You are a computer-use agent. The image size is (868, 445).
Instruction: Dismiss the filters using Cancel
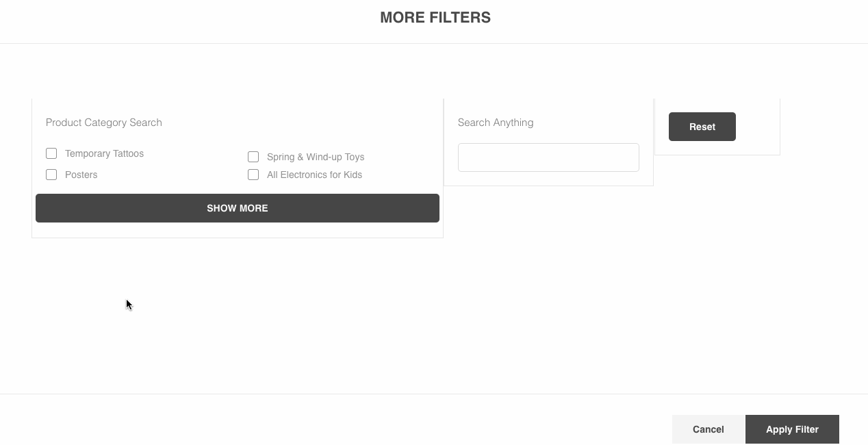pos(708,429)
